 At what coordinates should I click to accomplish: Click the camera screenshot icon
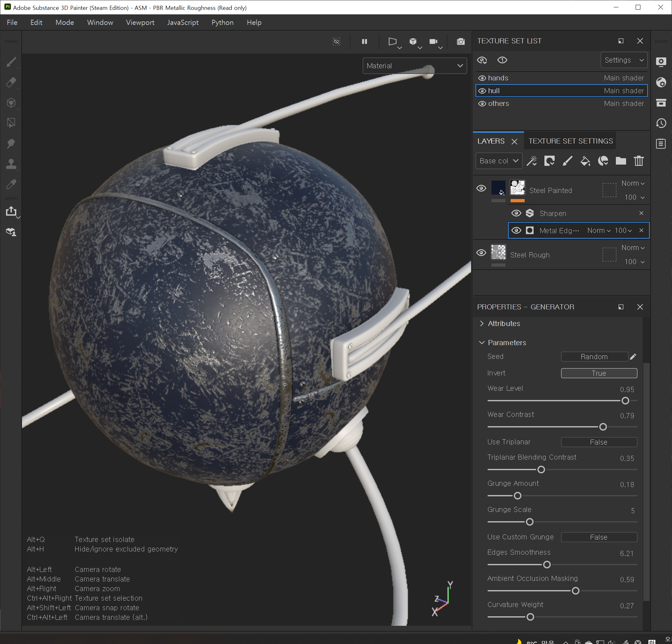click(461, 41)
